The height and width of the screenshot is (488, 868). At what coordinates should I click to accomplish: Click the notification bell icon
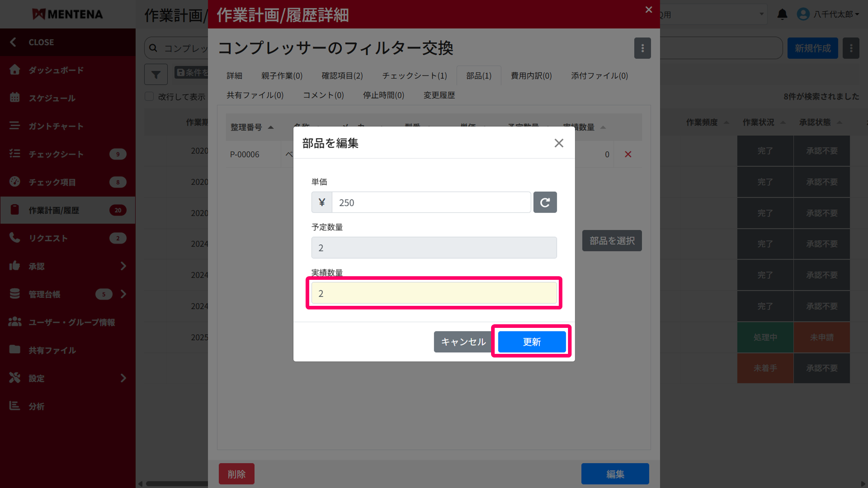pyautogui.click(x=782, y=14)
